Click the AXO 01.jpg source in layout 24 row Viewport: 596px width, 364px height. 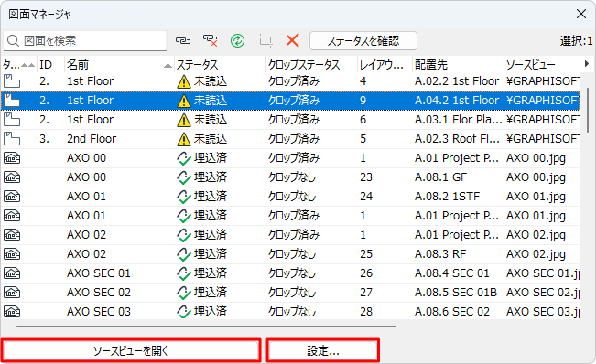[536, 197]
